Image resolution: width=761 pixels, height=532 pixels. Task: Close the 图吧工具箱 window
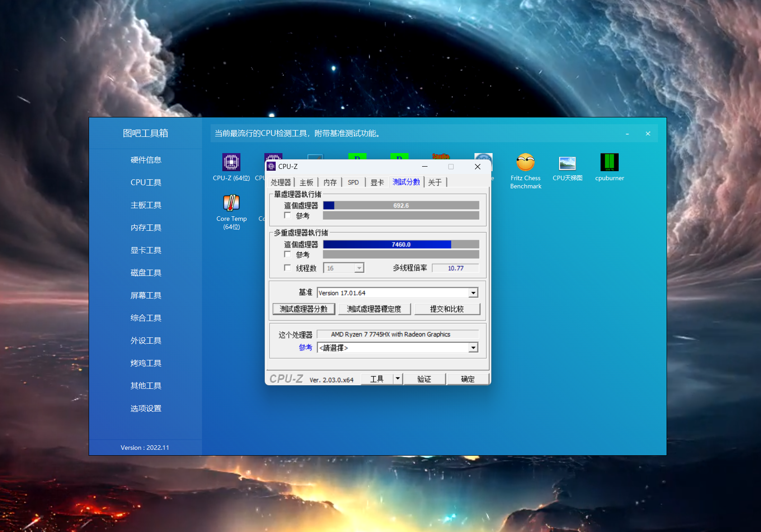[x=648, y=134]
